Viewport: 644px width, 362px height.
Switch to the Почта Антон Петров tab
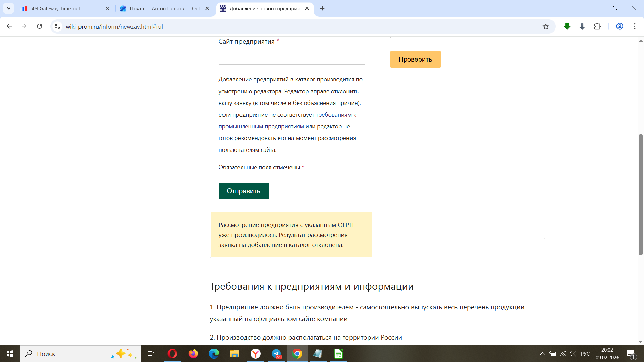(x=161, y=9)
